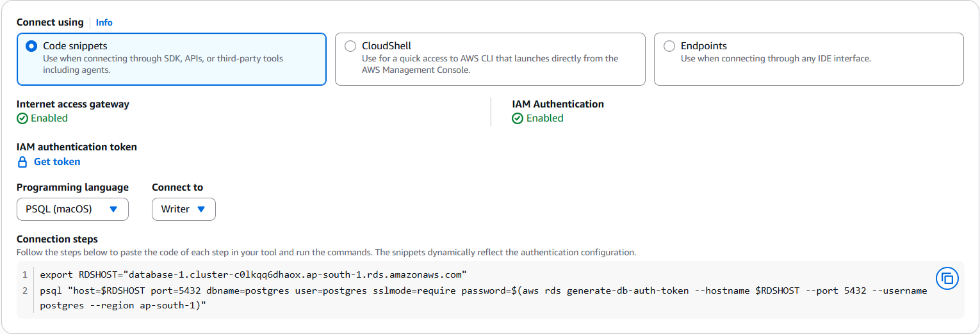Click IAM Authentication Enabled checkmark icon
980x334 pixels.
[518, 118]
